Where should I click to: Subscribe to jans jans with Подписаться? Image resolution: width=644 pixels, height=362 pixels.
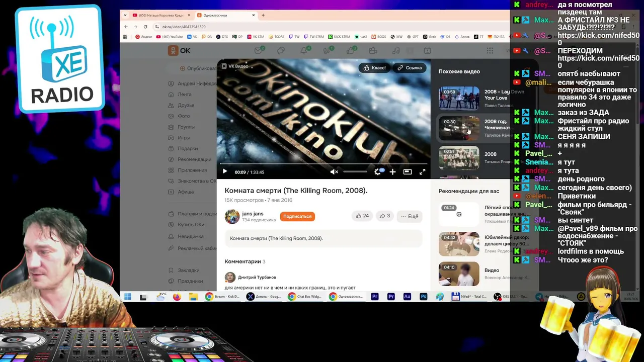(x=297, y=216)
